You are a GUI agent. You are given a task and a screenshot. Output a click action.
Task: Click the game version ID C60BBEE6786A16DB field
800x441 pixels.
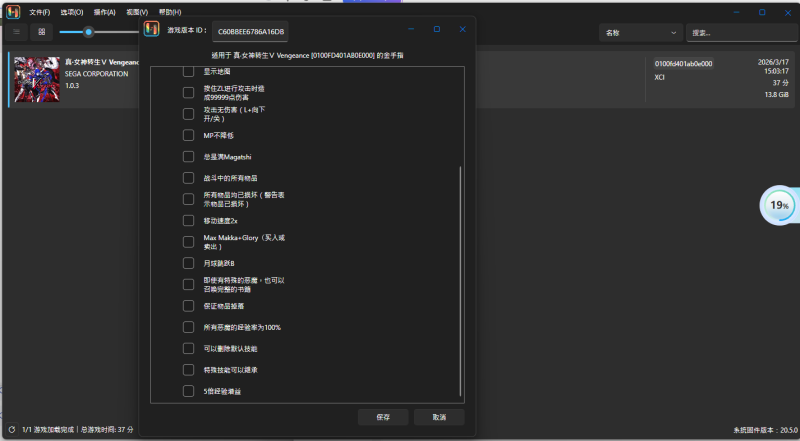click(251, 31)
